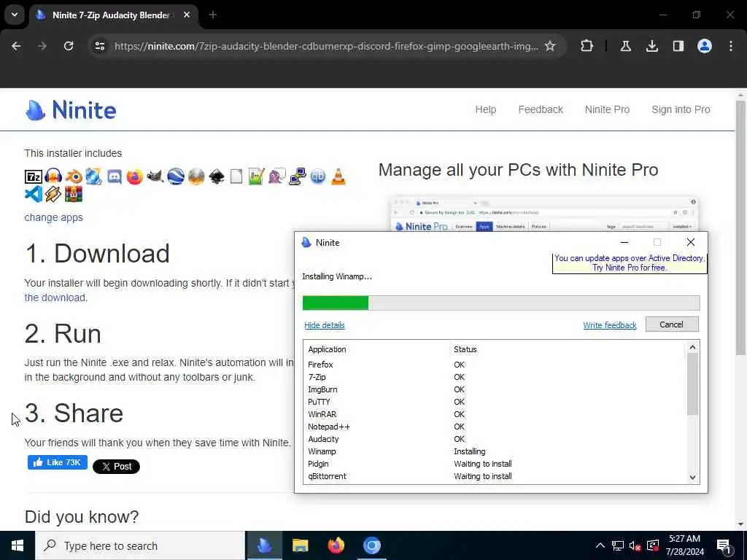Click the Audacity headphones icon
The width and height of the screenshot is (747, 560).
click(x=53, y=176)
